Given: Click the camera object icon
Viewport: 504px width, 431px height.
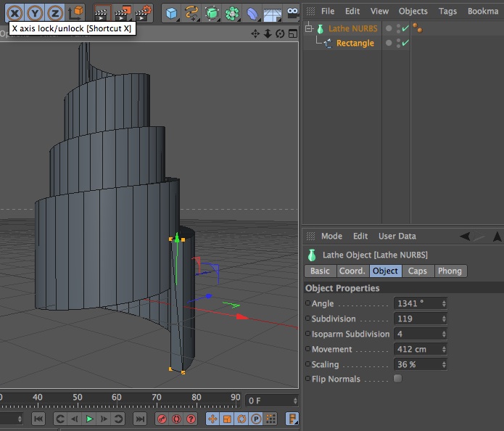Looking at the screenshot, I should (x=292, y=13).
